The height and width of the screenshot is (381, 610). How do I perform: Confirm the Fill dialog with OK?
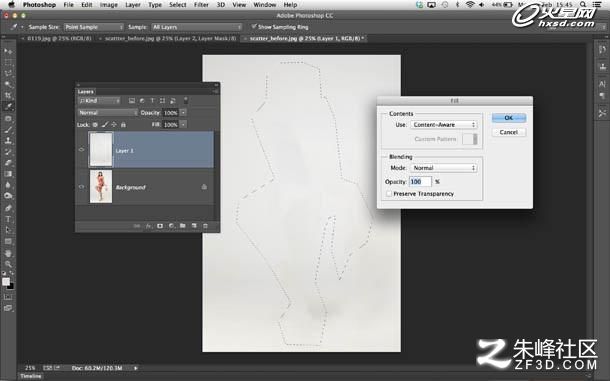pyautogui.click(x=508, y=118)
